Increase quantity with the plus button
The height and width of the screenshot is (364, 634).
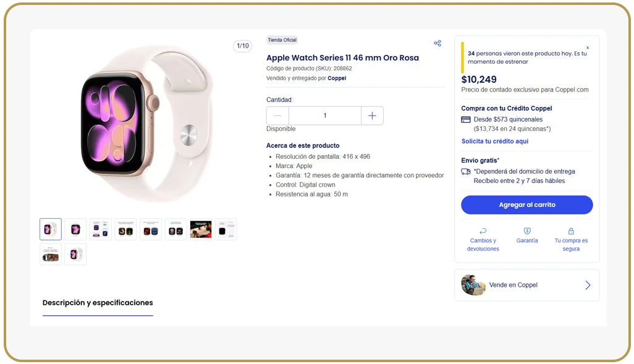tap(372, 116)
